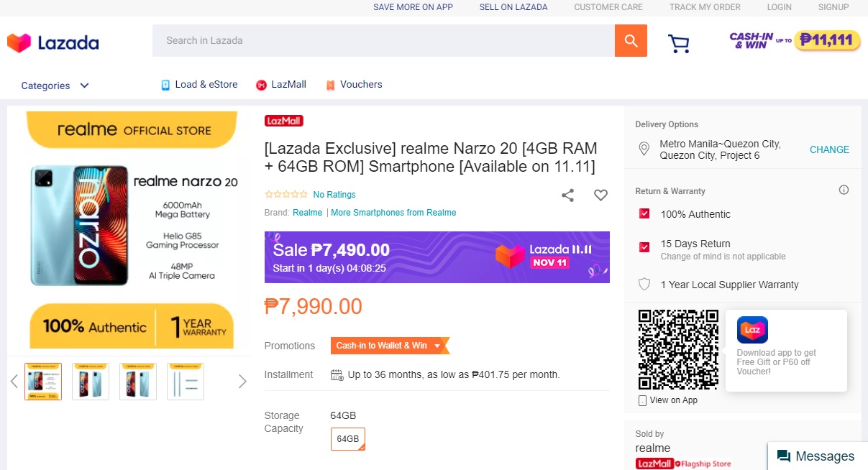Share this product via share icon
This screenshot has width=868, height=470.
click(567, 195)
